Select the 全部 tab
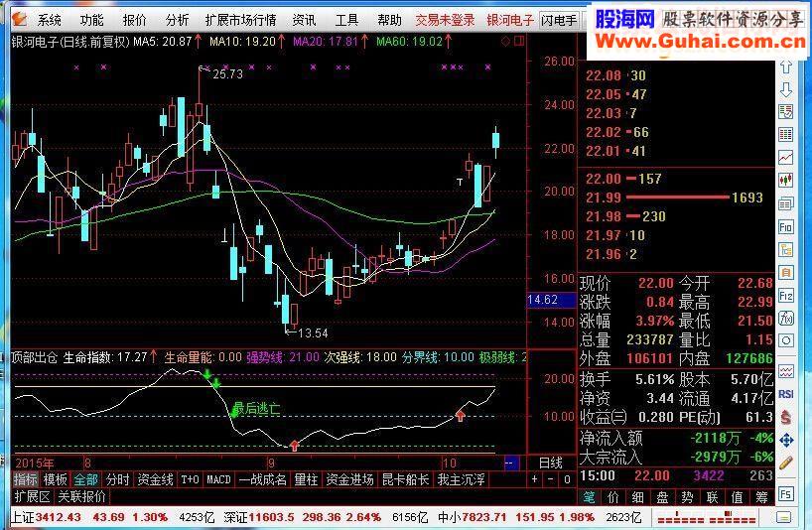Viewport: 812px width, 530px height. pyautogui.click(x=85, y=479)
